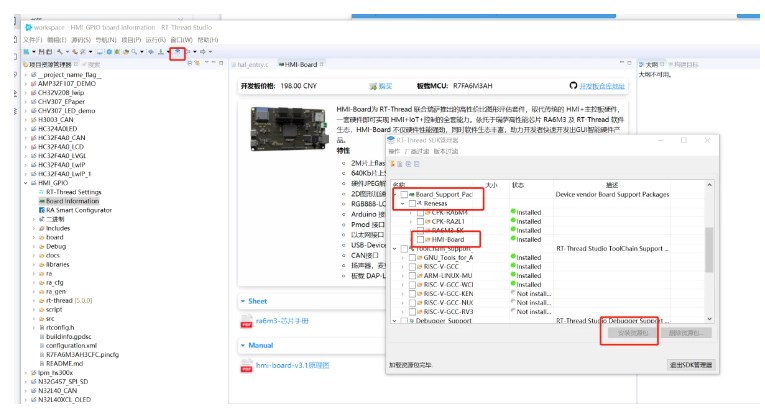The width and height of the screenshot is (765, 409).
Task: Open the 文件(F) menu
Action: 33,40
